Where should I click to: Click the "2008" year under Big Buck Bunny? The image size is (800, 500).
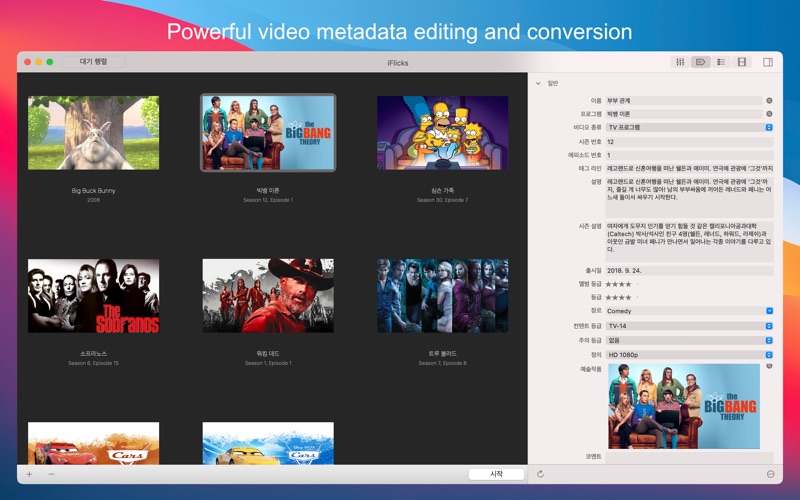point(93,200)
